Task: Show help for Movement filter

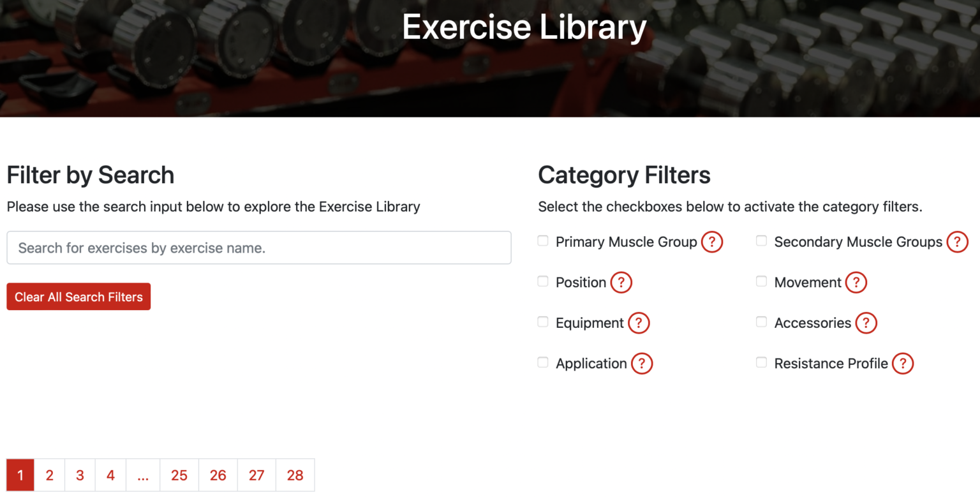Action: [x=856, y=282]
